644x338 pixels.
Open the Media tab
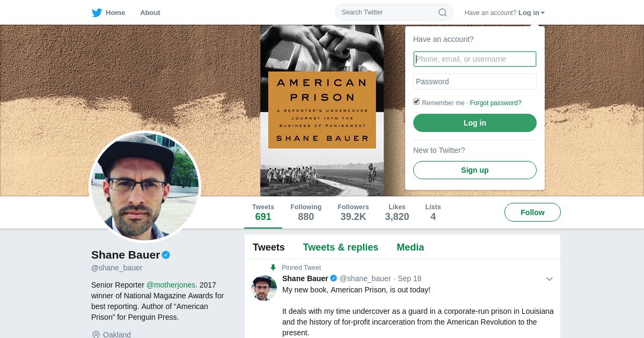tap(411, 247)
